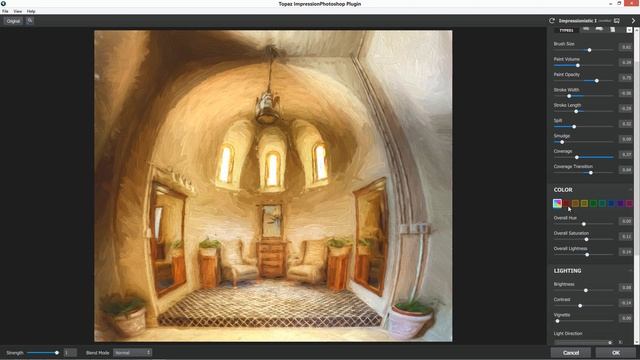Click the Vignette value field
Screen dimensions: 640x360
626,318
